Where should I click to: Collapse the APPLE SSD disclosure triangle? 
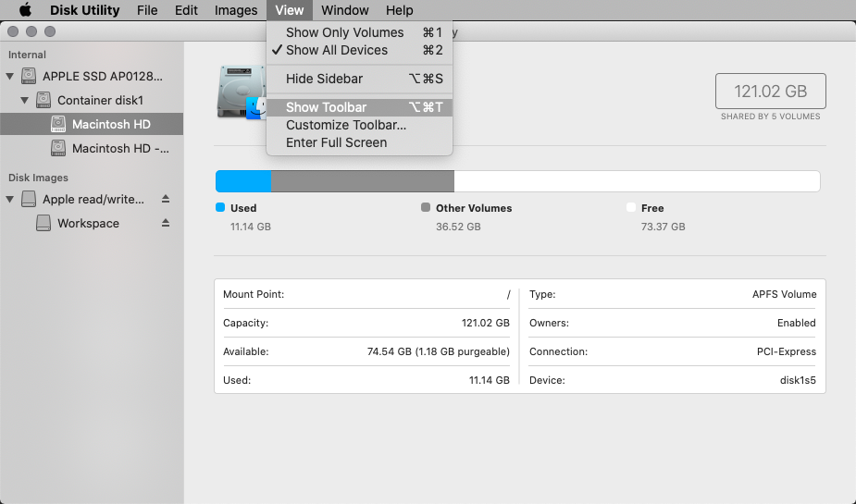(10, 76)
